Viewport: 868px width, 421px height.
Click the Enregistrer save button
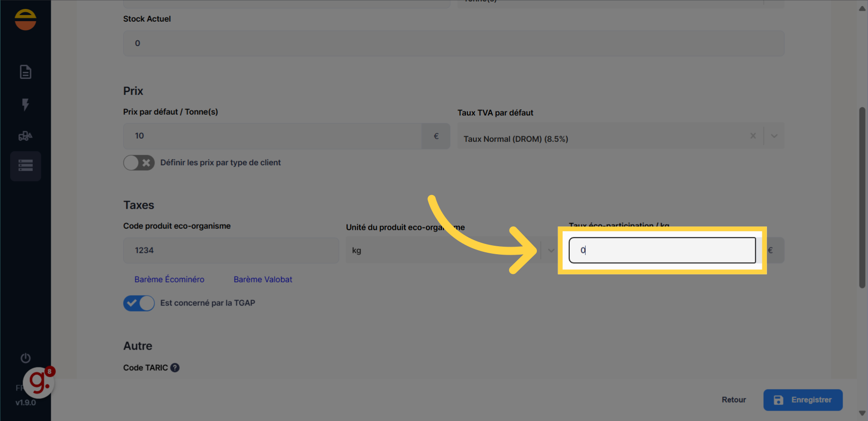click(x=803, y=400)
